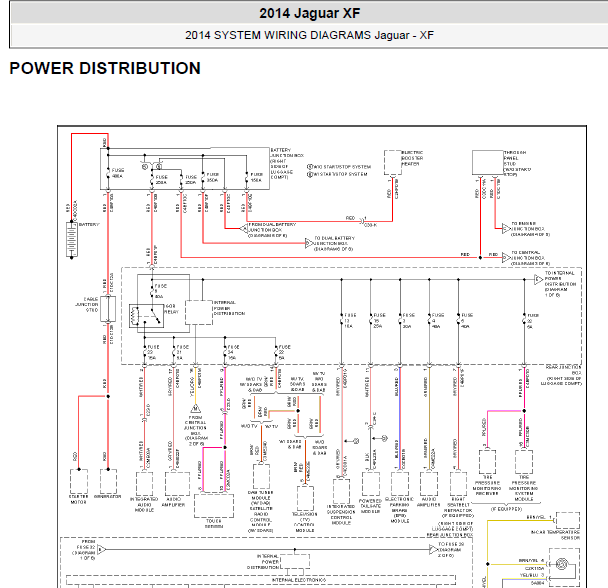The image size is (608, 588).
Task: Click the 'GENERATOR' label
Action: (108, 496)
